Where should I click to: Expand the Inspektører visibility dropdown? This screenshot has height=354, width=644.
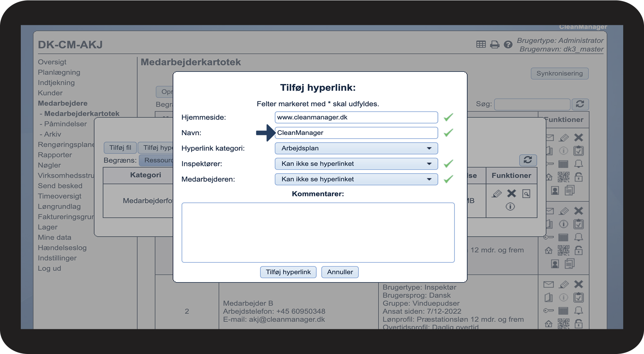coord(356,164)
